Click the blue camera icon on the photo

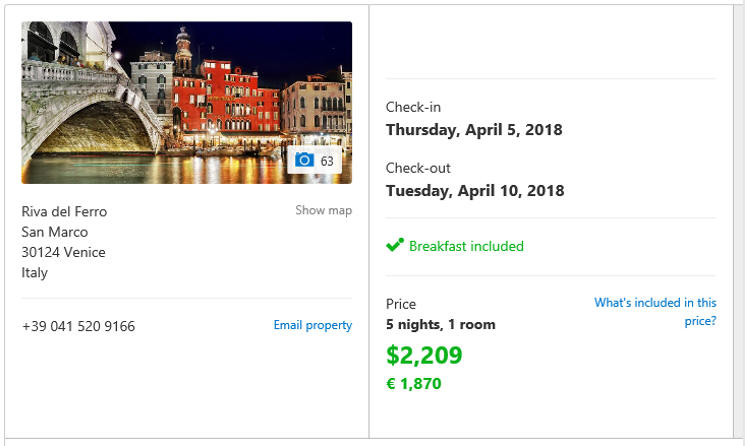[304, 160]
